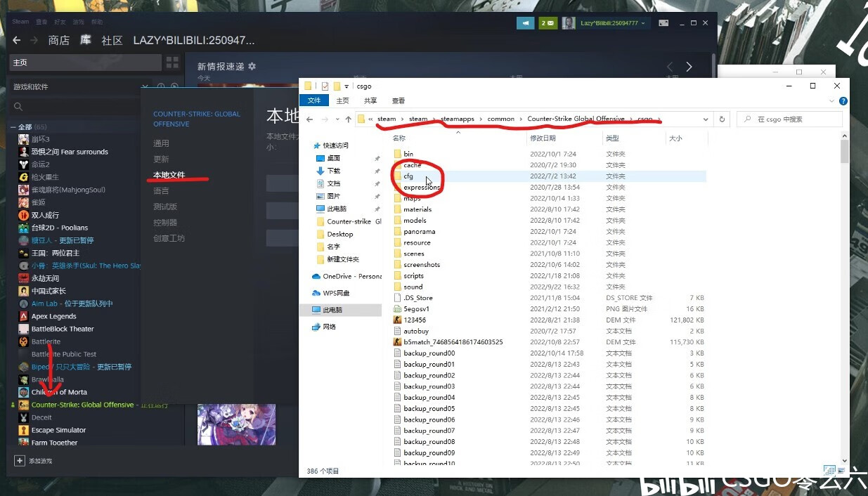
Task: Open Steam big picture mode icon
Action: coord(663,23)
